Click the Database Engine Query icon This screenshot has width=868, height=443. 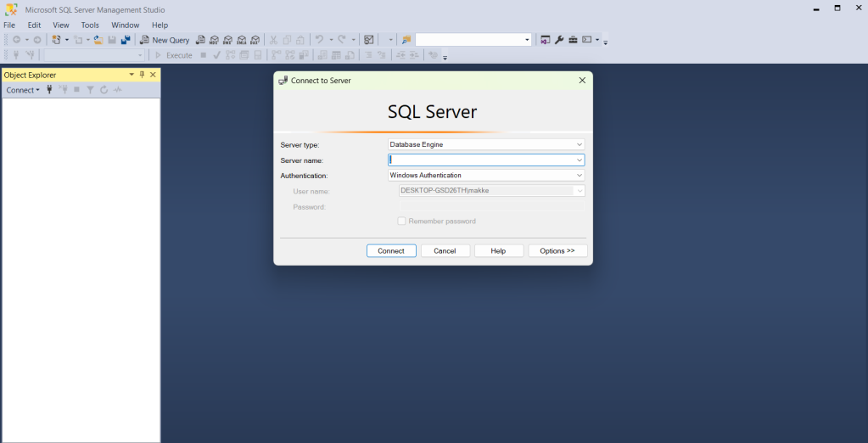(201, 40)
